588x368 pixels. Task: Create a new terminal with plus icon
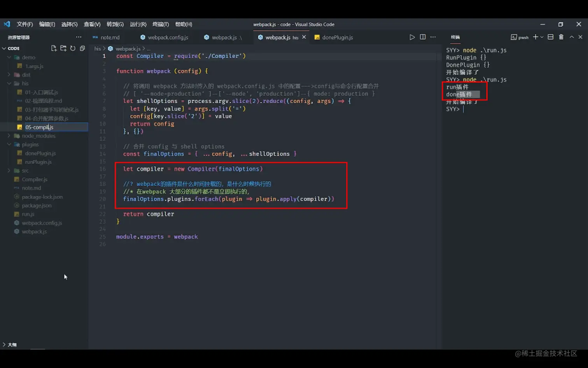tap(535, 37)
